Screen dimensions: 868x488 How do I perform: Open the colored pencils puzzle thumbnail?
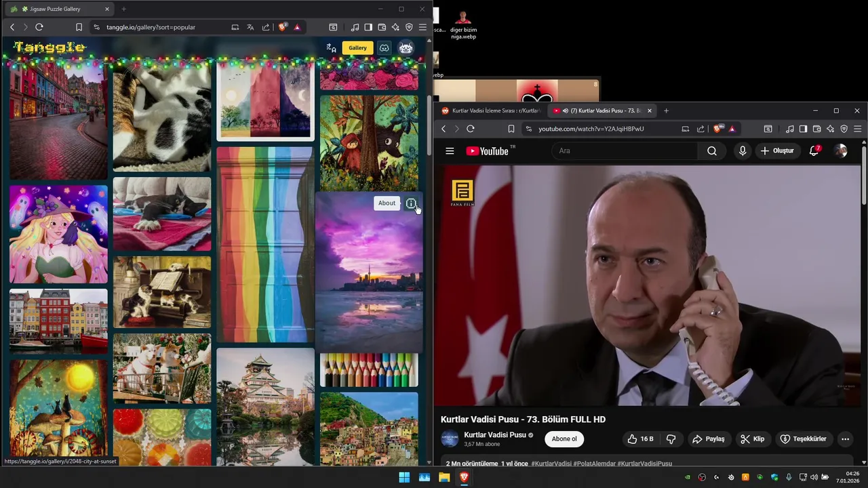pos(369,370)
